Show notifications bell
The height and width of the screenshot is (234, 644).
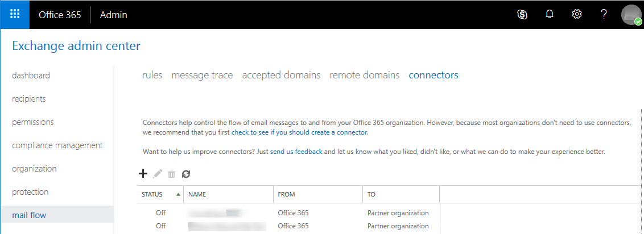pyautogui.click(x=550, y=15)
